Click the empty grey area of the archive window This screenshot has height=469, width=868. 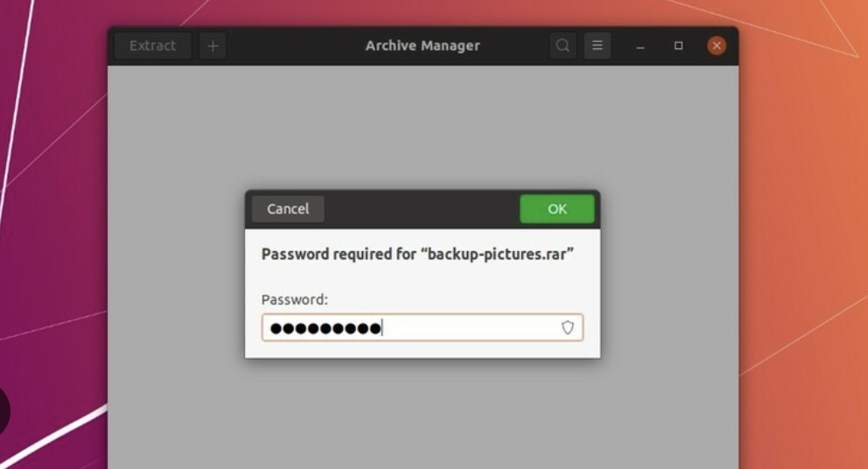point(423,128)
